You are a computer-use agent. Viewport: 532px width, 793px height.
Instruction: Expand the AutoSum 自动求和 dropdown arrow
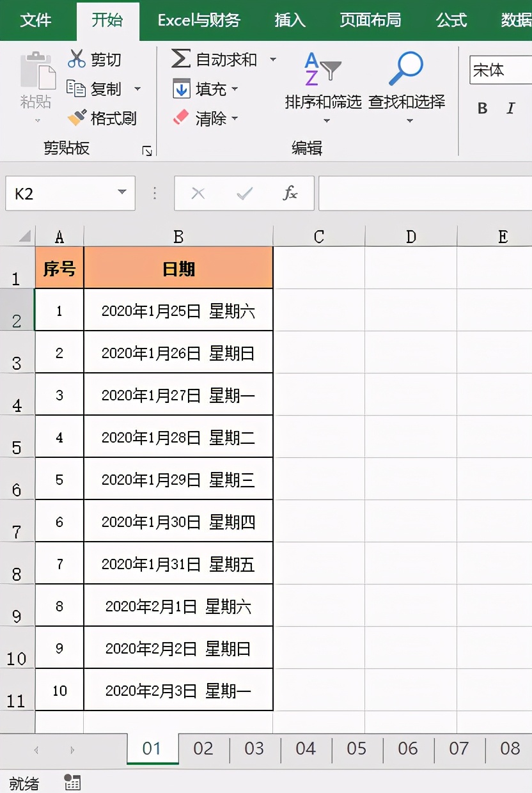[273, 59]
